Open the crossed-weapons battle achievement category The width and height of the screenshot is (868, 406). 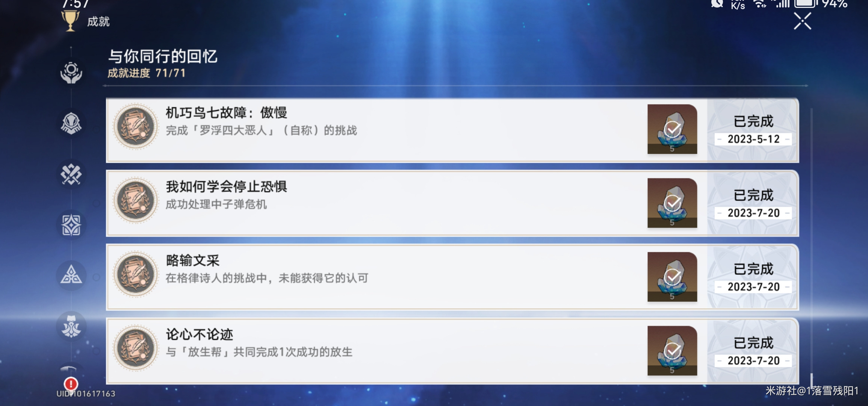pyautogui.click(x=71, y=174)
